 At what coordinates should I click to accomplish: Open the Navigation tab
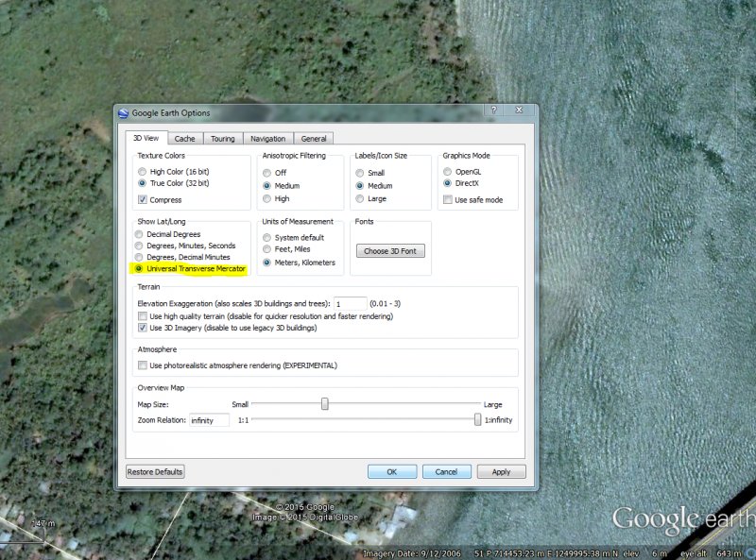coord(268,139)
